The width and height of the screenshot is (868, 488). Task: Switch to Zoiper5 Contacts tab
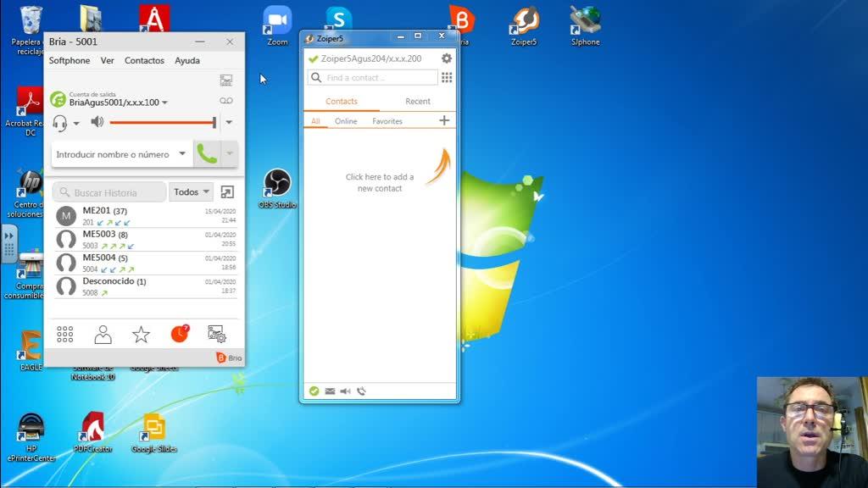(342, 102)
